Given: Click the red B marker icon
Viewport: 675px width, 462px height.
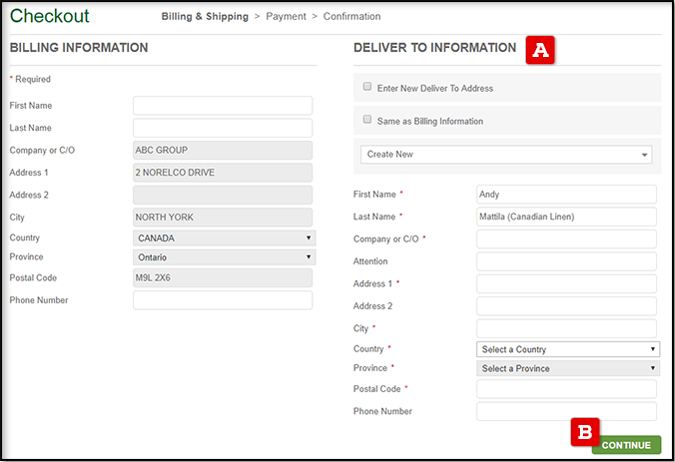Looking at the screenshot, I should [585, 432].
